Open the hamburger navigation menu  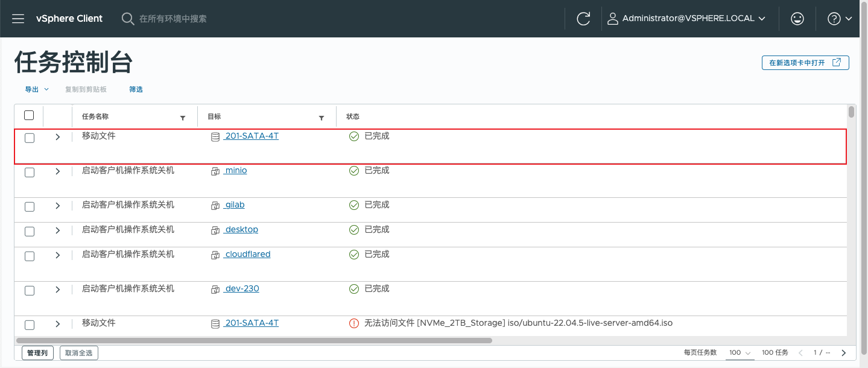[x=18, y=19]
